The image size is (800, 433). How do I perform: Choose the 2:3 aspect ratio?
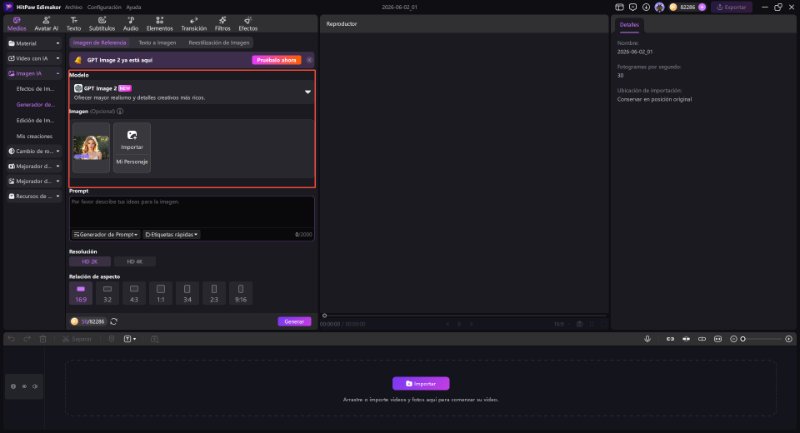click(x=214, y=293)
